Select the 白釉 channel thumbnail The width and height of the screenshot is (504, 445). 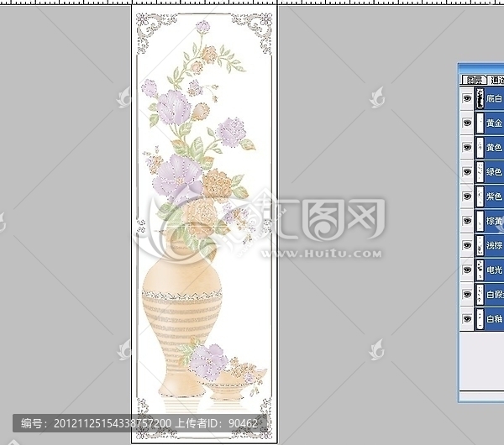coord(480,319)
